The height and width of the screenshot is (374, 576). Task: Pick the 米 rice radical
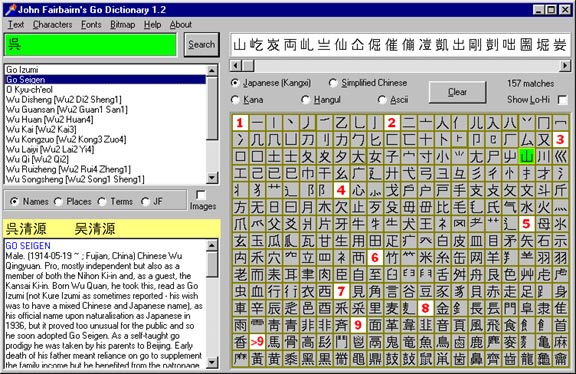tap(425, 258)
